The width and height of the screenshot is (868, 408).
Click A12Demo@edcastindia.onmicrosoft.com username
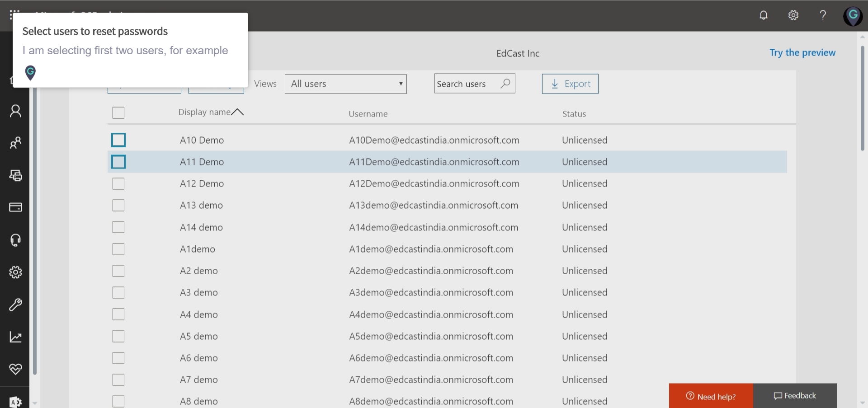[x=434, y=183]
